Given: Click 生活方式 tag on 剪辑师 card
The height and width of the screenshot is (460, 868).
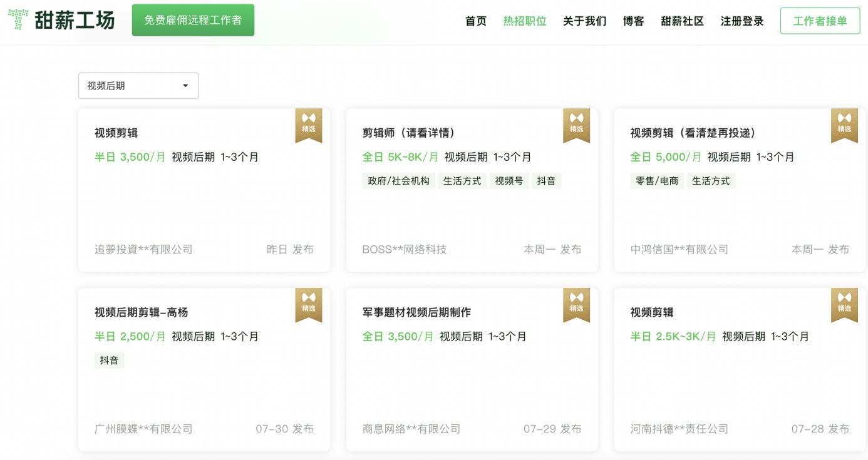Looking at the screenshot, I should tap(462, 181).
